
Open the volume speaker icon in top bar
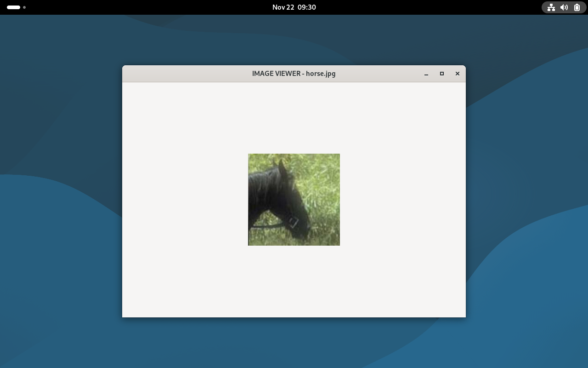[564, 7]
